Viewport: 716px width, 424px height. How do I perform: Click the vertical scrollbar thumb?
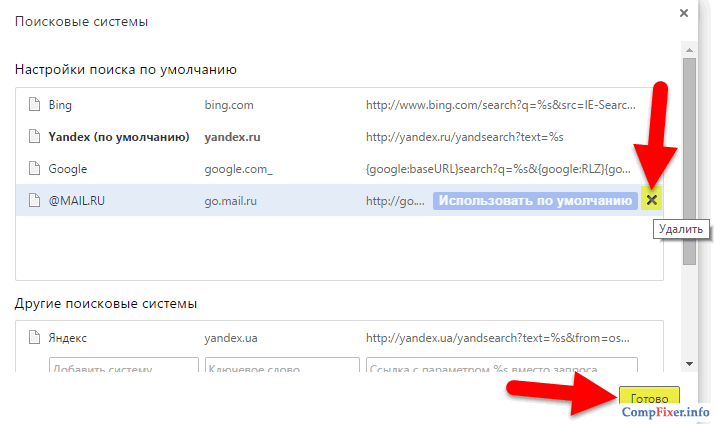tap(690, 161)
